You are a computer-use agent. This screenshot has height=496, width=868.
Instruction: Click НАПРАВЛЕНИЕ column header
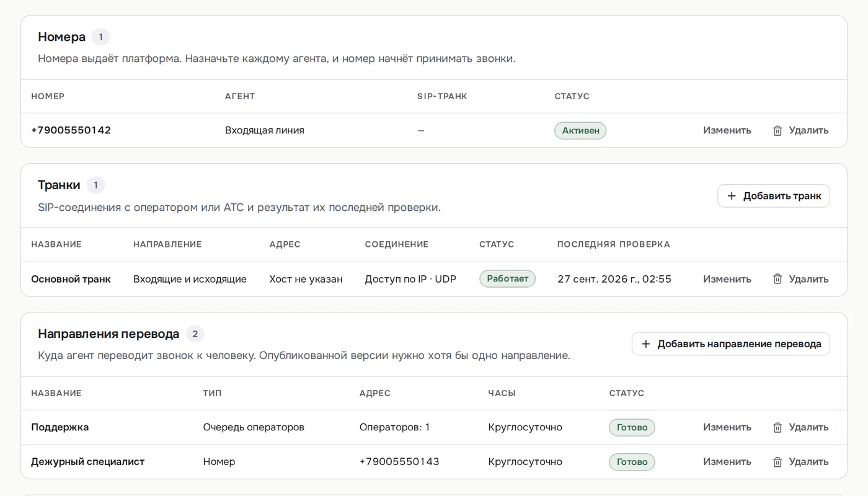coord(167,244)
